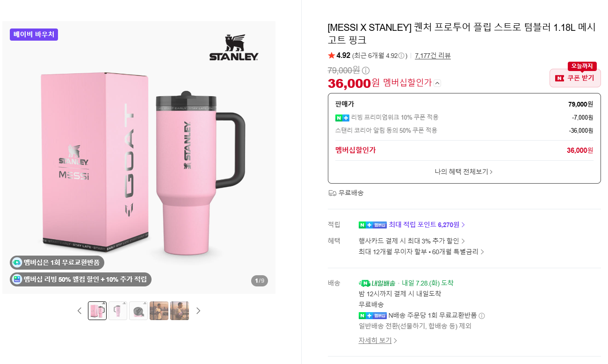Click 쿠폰 받기 coupon button
This screenshot has width=608, height=364.
click(575, 78)
